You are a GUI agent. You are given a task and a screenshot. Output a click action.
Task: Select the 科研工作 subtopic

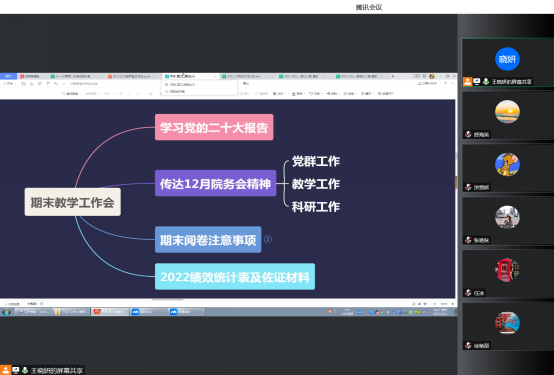point(316,207)
